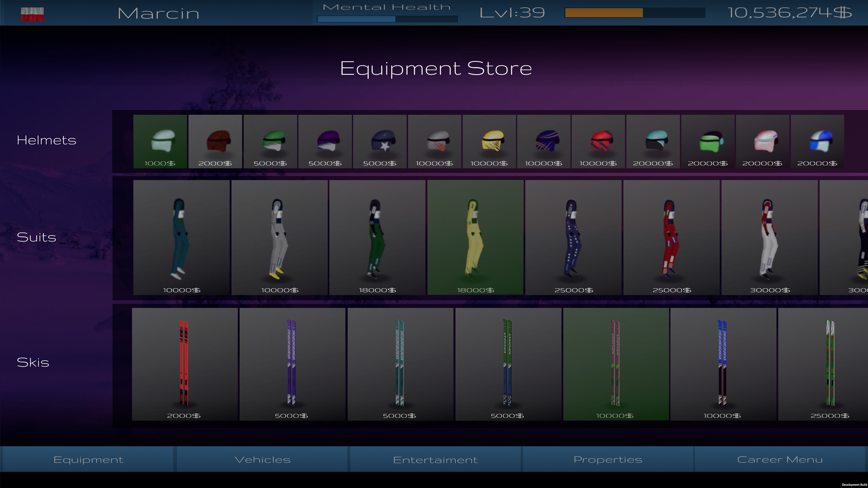Select the green 18000$ suit
The height and width of the screenshot is (488, 868).
(x=377, y=236)
